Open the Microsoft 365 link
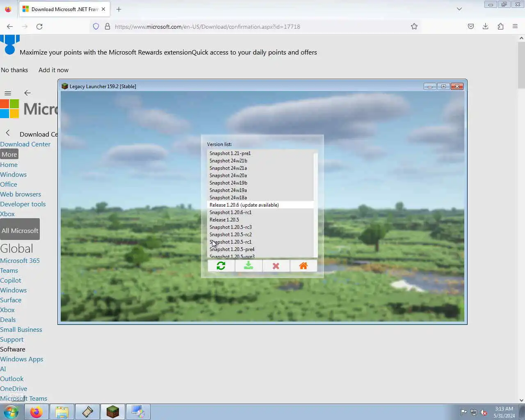The width and height of the screenshot is (525, 420). (x=20, y=261)
